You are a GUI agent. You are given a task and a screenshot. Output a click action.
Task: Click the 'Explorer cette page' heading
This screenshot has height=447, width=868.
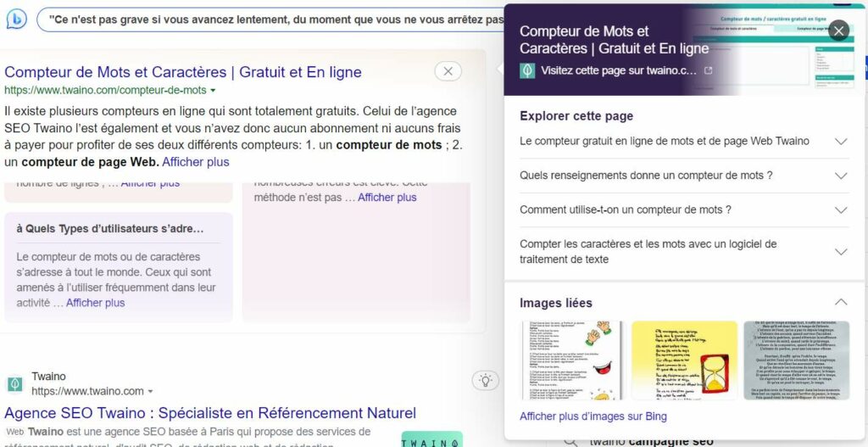576,116
